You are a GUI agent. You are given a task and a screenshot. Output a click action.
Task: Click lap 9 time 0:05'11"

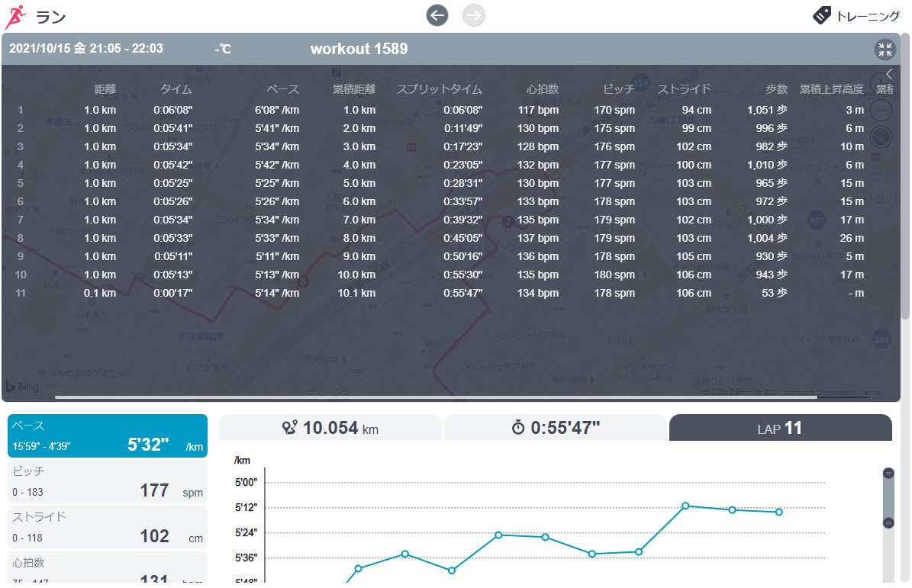tap(173, 256)
